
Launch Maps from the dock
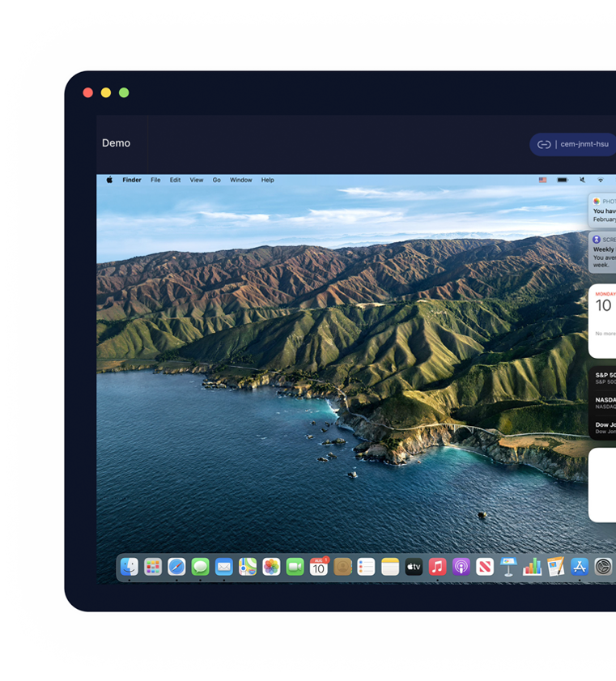click(x=248, y=567)
